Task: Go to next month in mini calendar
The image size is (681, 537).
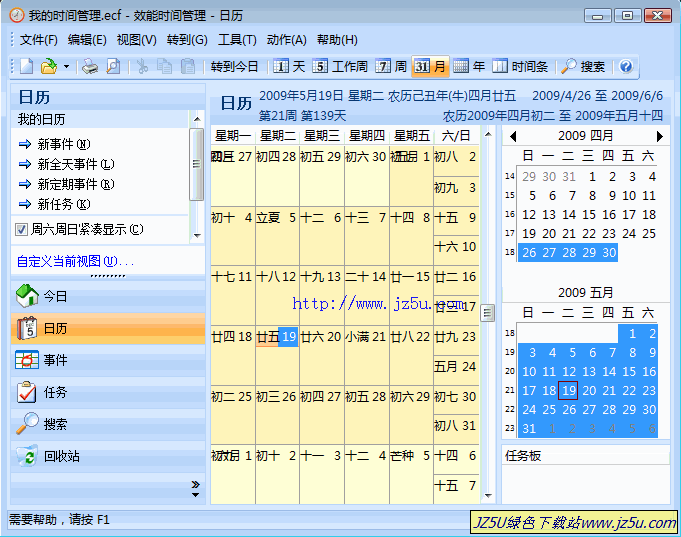Action: tap(660, 136)
